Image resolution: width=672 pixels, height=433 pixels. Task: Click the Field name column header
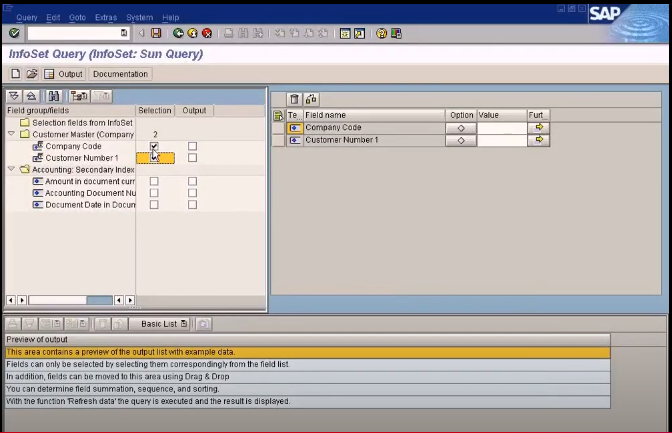point(374,115)
